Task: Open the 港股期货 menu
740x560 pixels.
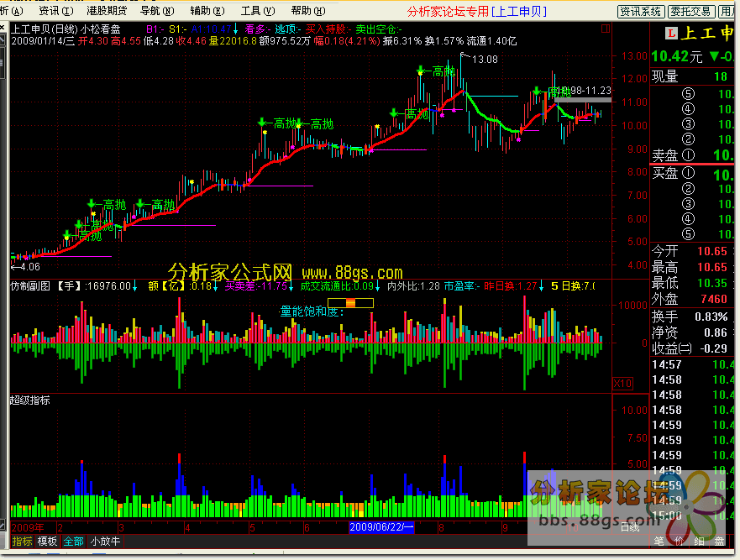Action: point(108,10)
